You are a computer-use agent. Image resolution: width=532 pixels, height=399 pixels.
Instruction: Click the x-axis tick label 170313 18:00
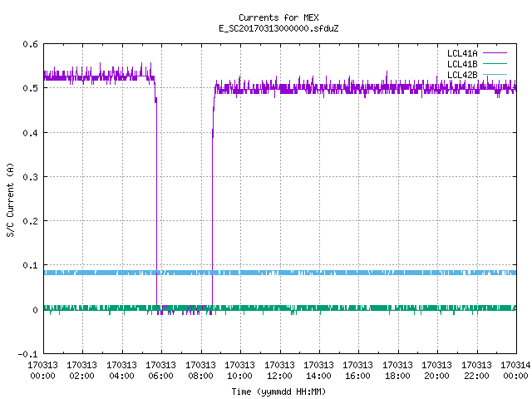[397, 371]
